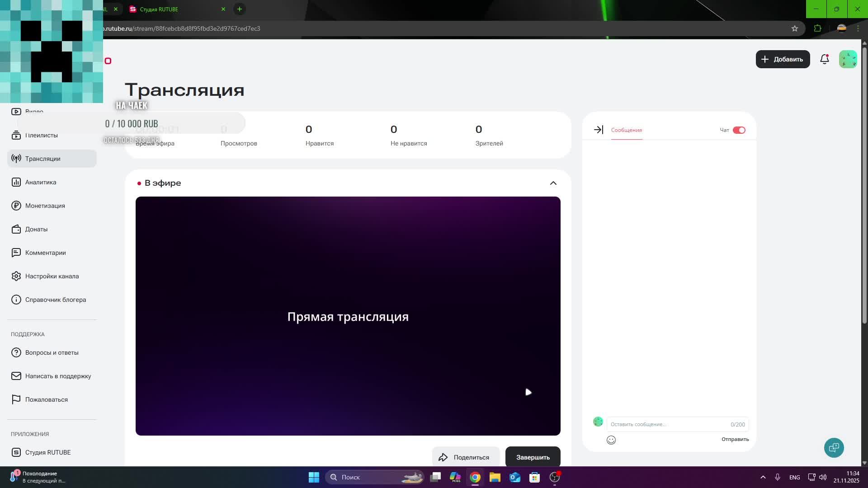
Task: Disable the Чат toggle
Action: [740, 130]
